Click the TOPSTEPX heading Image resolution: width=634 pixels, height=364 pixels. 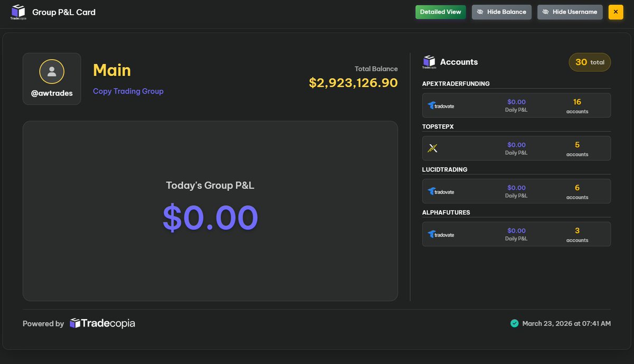click(438, 127)
